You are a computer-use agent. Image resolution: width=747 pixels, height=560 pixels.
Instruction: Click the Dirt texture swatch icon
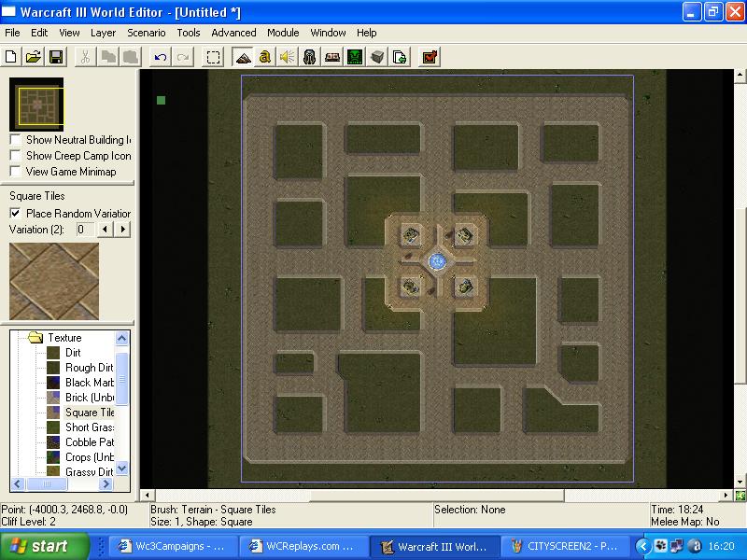(x=53, y=353)
